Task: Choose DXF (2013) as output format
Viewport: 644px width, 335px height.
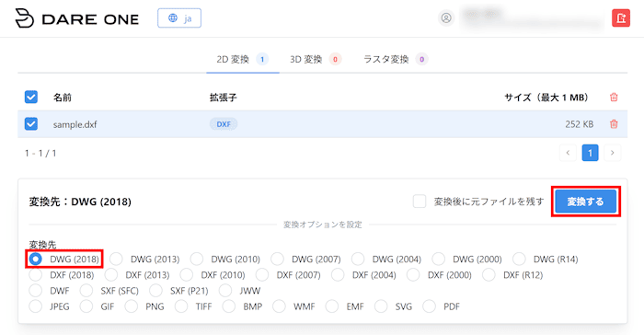Action: point(111,274)
